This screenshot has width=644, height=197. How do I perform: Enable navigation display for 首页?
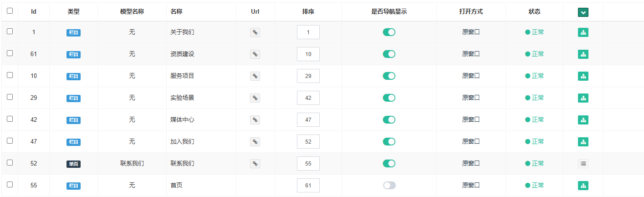click(x=389, y=186)
